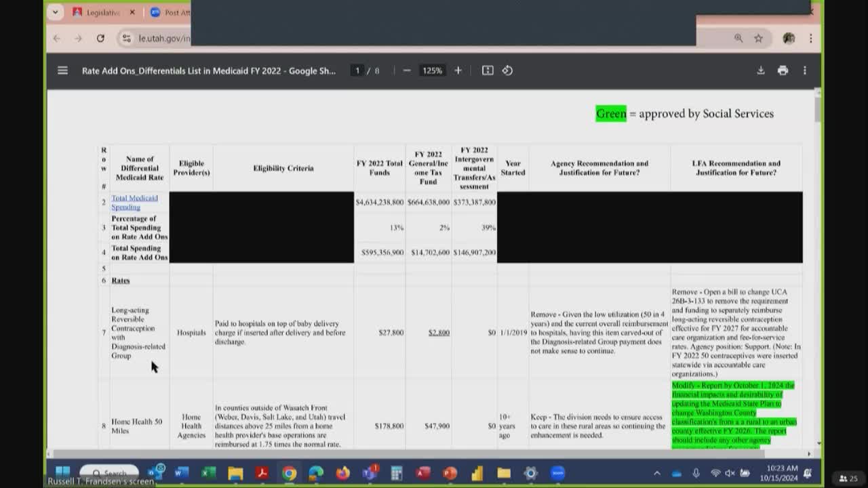The height and width of the screenshot is (488, 868).
Task: Open Microsoft Teams from the taskbar
Action: 370,473
